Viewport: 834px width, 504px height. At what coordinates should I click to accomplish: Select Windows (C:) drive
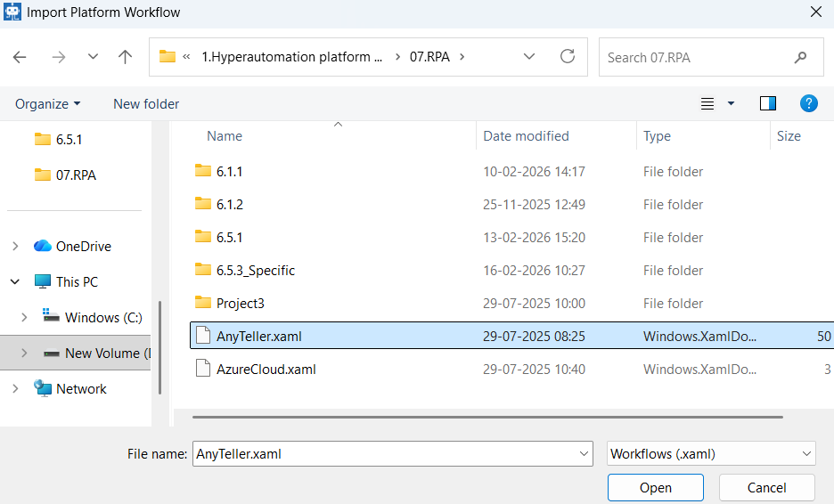93,317
